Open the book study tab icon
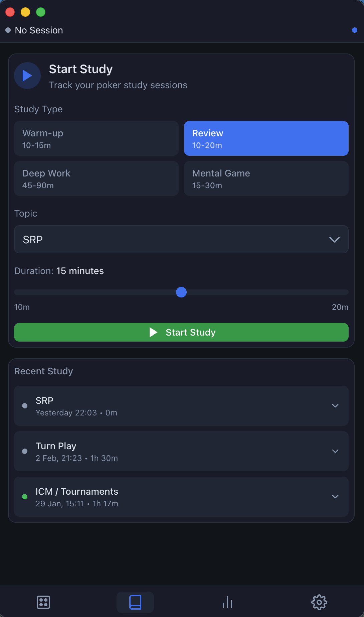 (x=135, y=602)
